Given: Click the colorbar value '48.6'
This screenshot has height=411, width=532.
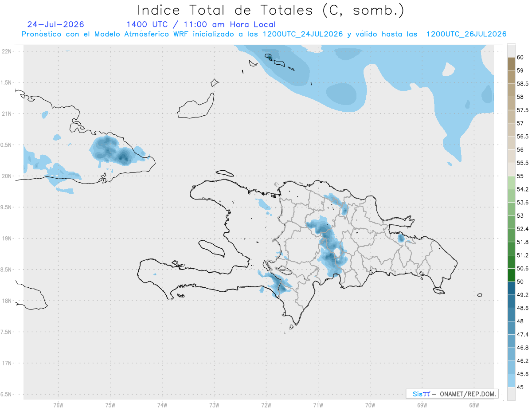Looking at the screenshot, I should tap(523, 308).
